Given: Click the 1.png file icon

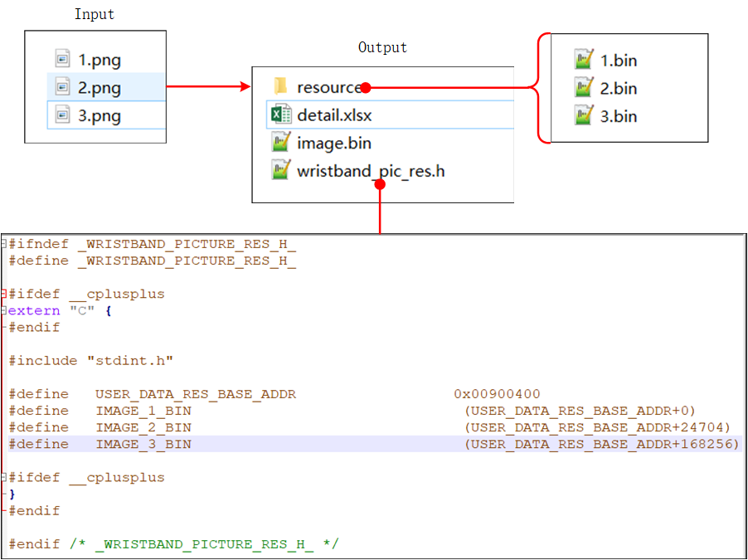Looking at the screenshot, I should (63, 59).
